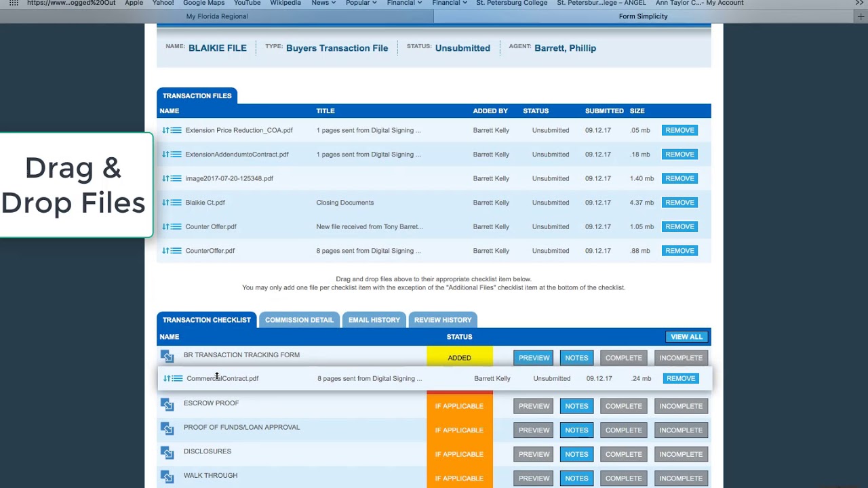The image size is (868, 488).
Task: Remove Counter Offer.pdf file
Action: (679, 226)
